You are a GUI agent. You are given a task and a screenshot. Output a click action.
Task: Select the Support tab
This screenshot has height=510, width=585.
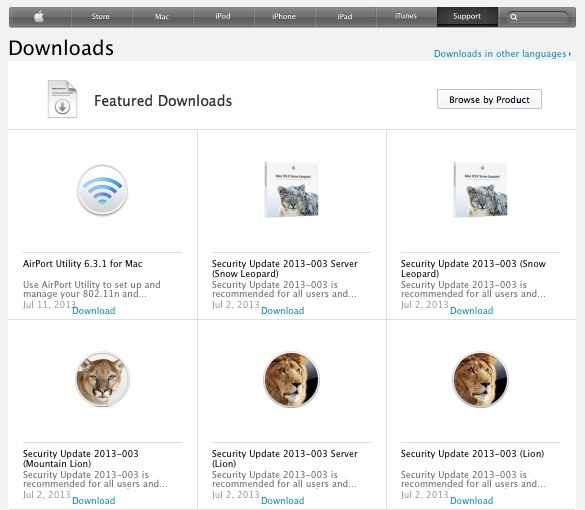[467, 17]
